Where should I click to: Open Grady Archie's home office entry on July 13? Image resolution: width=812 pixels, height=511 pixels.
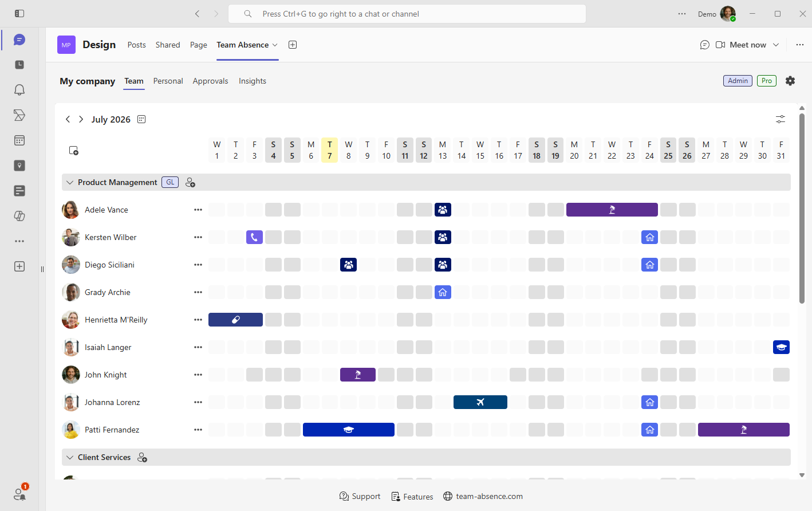[443, 292]
